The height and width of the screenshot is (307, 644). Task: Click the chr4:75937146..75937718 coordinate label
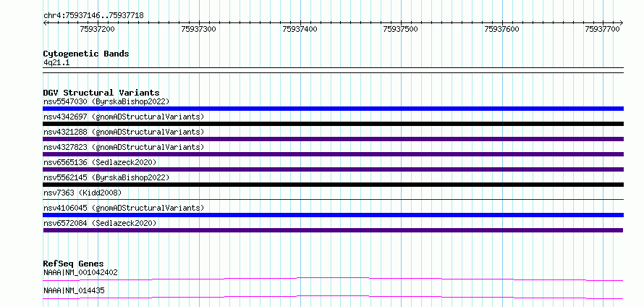click(93, 16)
